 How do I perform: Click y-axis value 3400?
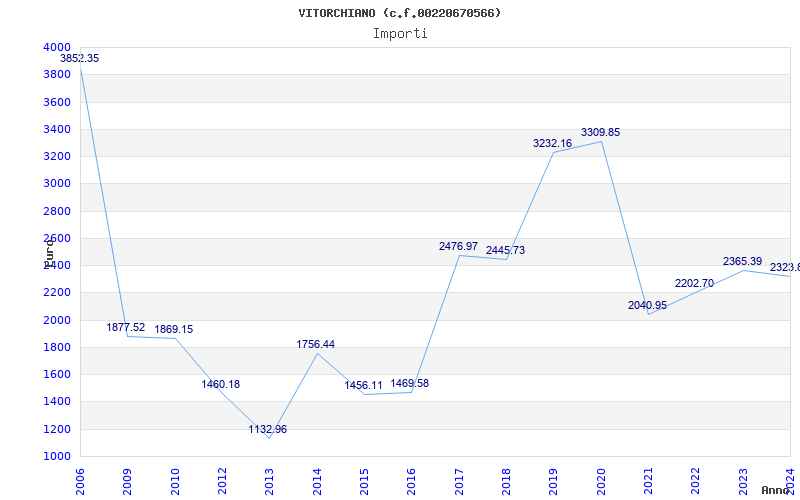click(x=57, y=129)
